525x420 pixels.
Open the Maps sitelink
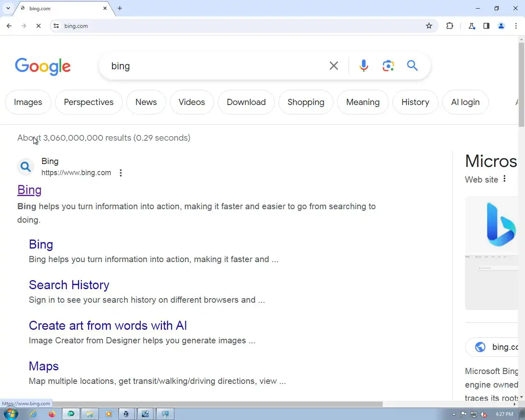(x=43, y=366)
